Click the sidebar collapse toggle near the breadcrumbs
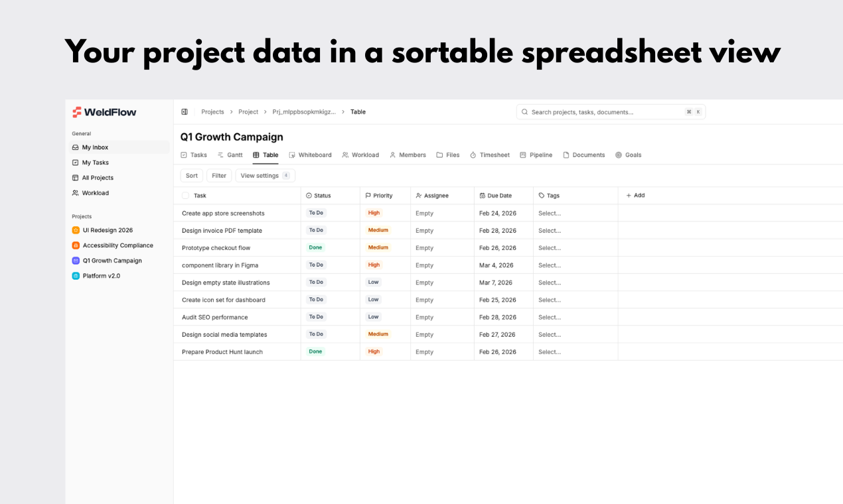This screenshot has width=843, height=504. pyautogui.click(x=184, y=111)
